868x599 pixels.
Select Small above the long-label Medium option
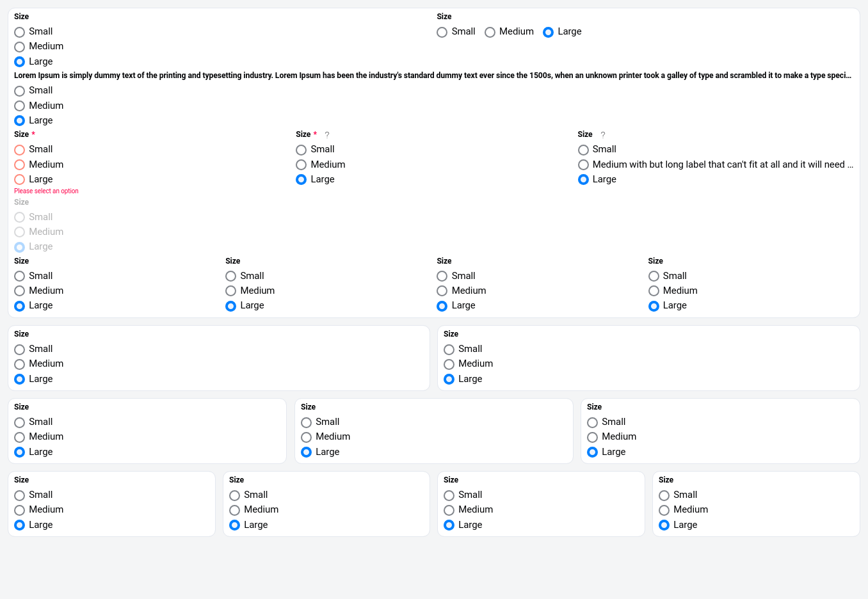point(584,150)
